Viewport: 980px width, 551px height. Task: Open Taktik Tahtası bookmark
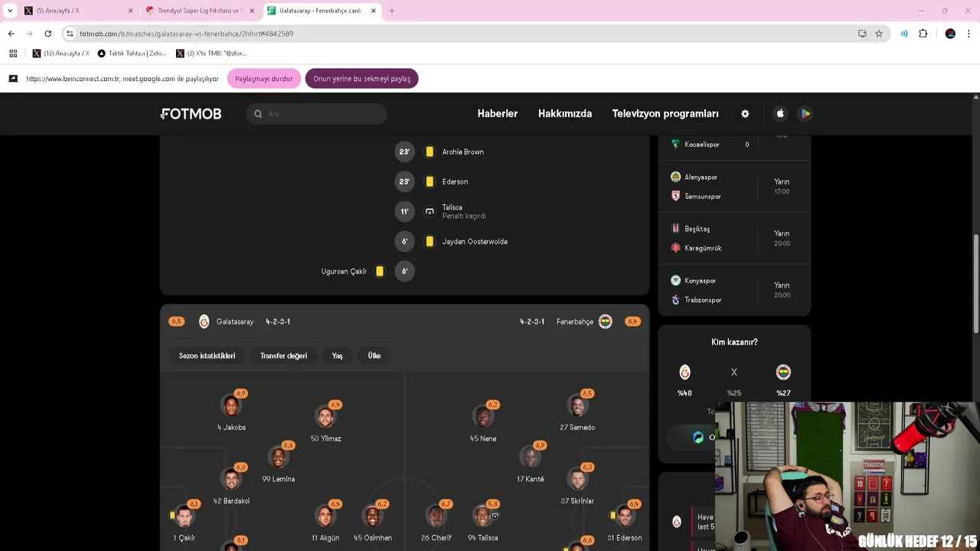click(x=131, y=54)
